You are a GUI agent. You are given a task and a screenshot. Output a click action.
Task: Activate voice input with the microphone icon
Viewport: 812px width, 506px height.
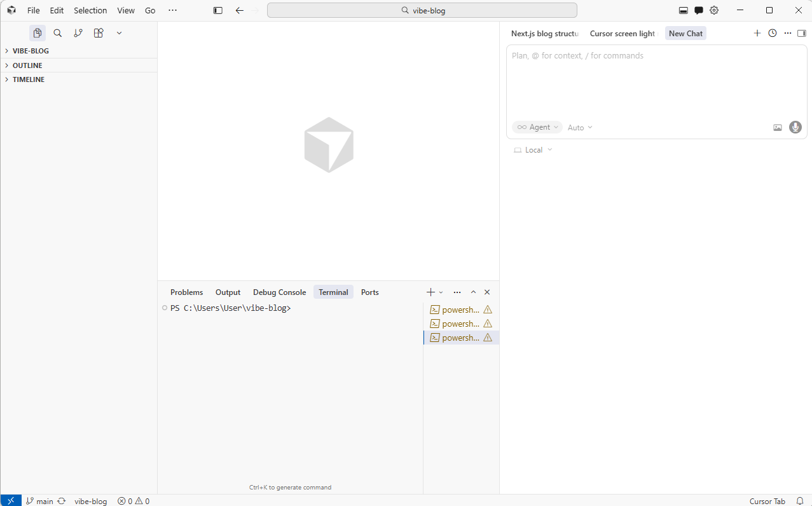795,127
